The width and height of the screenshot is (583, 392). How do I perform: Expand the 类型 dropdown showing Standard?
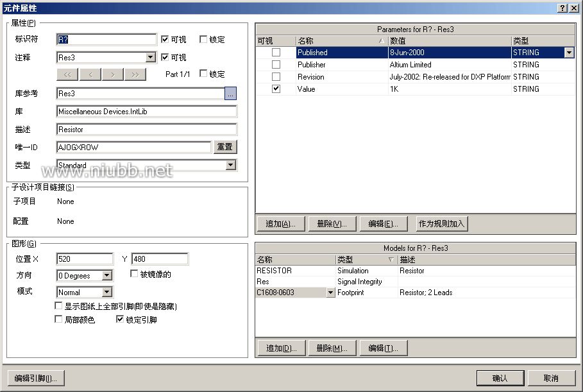point(231,166)
